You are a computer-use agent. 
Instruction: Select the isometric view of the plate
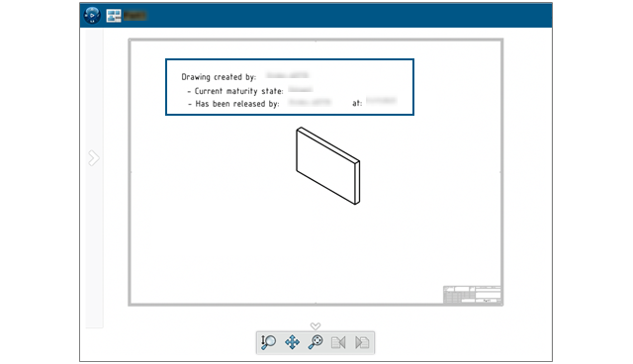[x=327, y=166]
